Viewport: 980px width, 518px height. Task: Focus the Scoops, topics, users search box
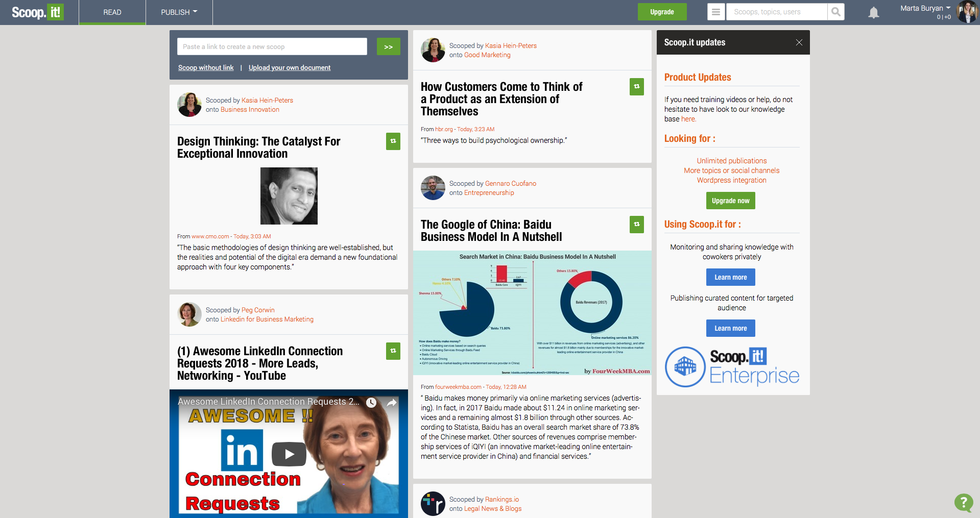pyautogui.click(x=777, y=12)
